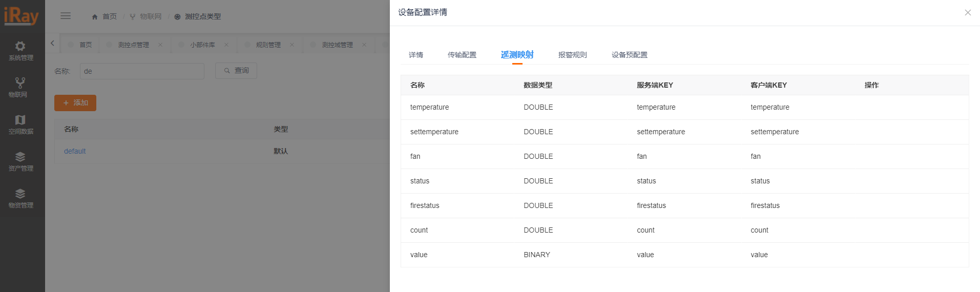Viewport: 980px width, 292px height.
Task: Click the iRay logo
Action: pyautogui.click(x=22, y=16)
